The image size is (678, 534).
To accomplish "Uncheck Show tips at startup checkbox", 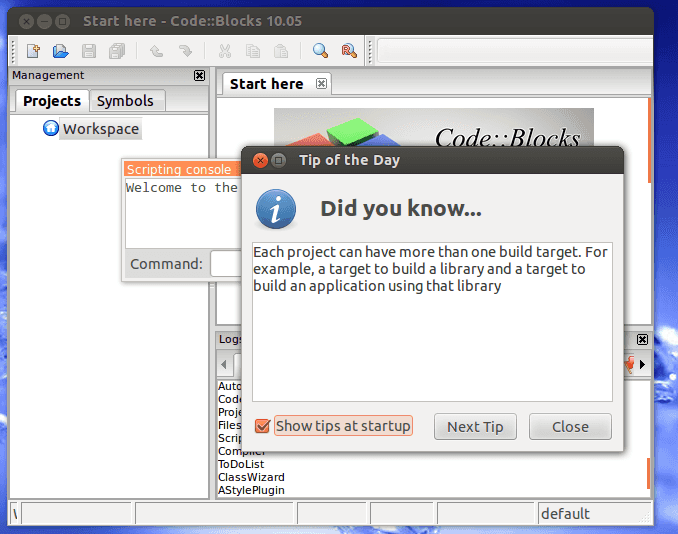I will (x=262, y=426).
